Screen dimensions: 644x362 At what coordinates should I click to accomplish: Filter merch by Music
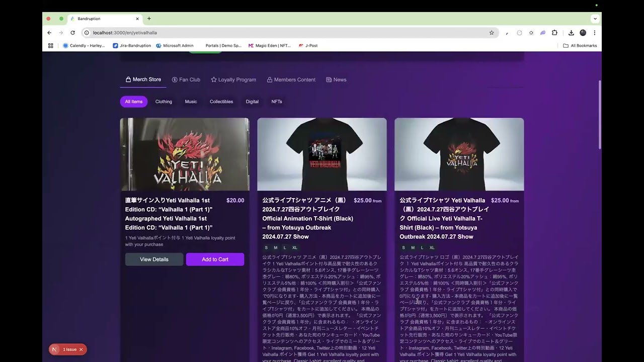[191, 102]
